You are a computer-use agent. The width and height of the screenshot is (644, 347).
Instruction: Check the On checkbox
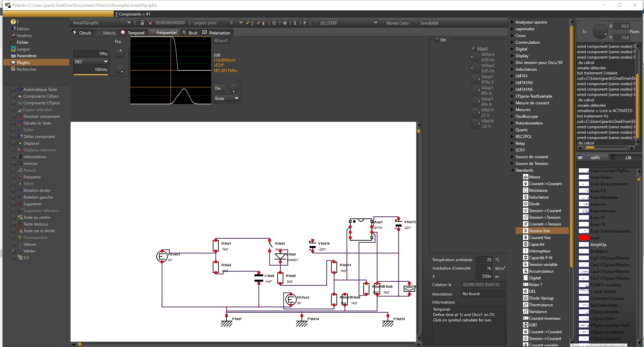point(437,40)
